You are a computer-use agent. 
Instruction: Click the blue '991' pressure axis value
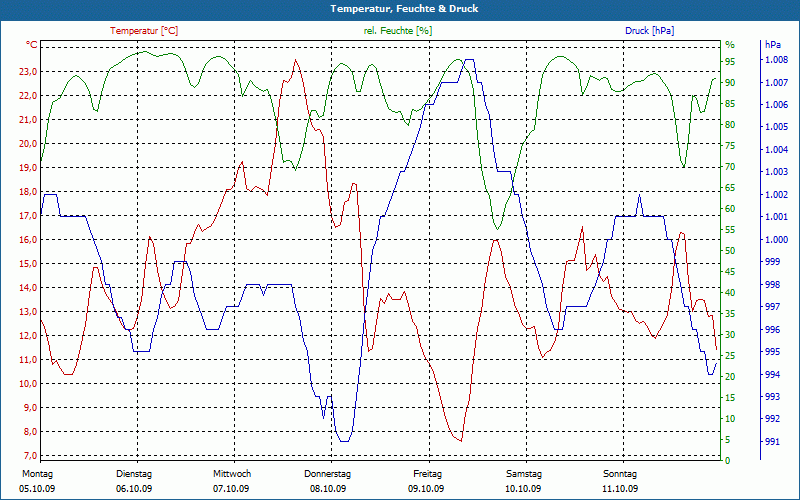coord(772,441)
